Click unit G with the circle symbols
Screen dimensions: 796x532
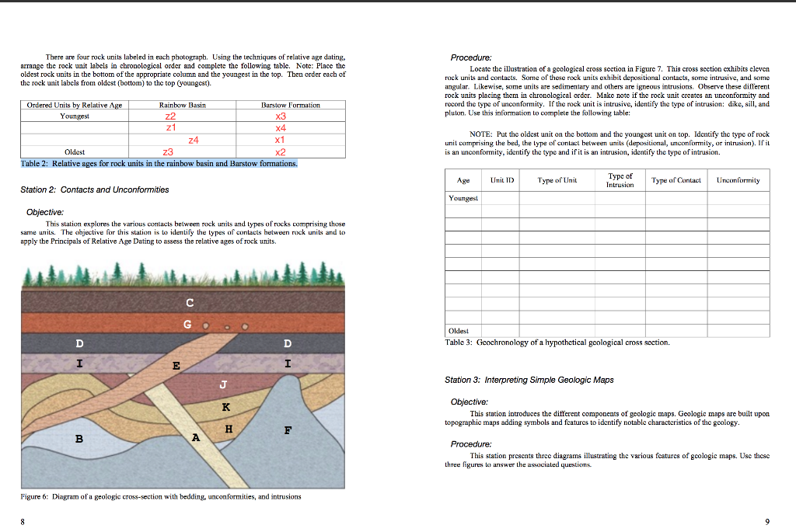coord(187,325)
